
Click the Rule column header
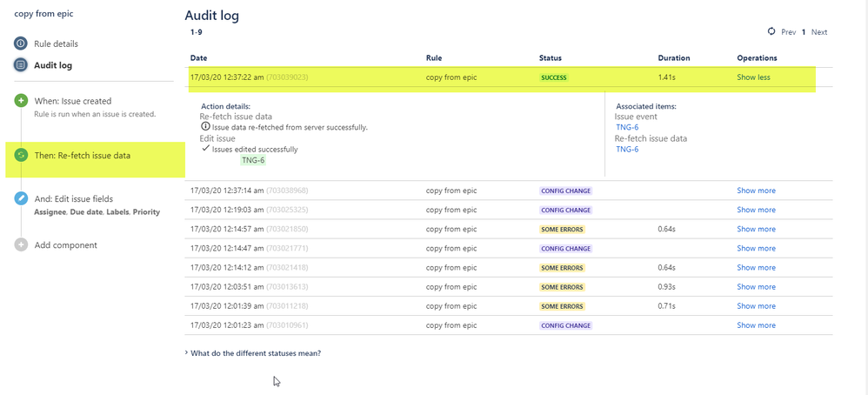(x=434, y=57)
